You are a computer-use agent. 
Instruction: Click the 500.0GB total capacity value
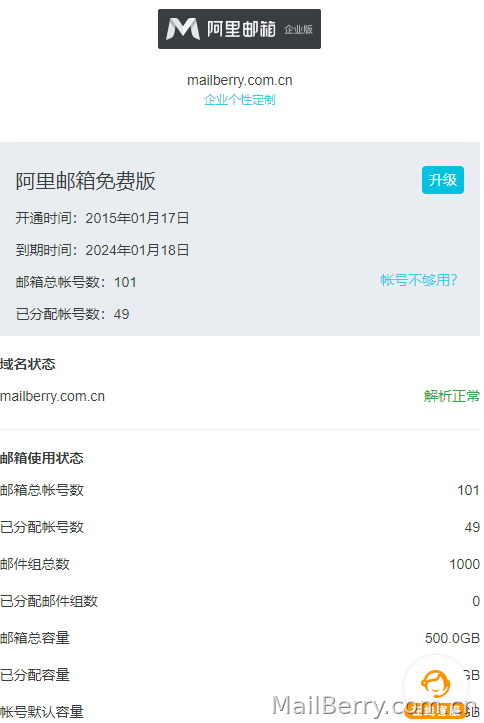(452, 638)
